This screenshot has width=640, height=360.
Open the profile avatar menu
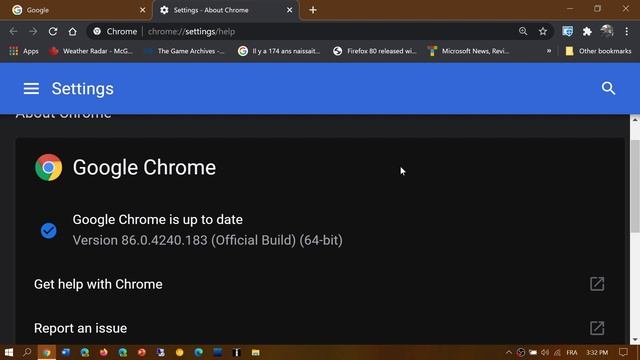[607, 31]
